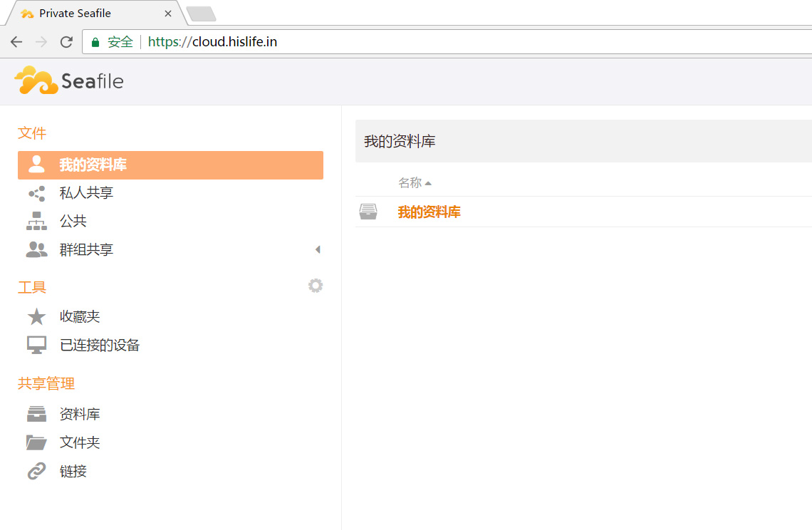Click the 文件夹 folder icon

tap(36, 442)
